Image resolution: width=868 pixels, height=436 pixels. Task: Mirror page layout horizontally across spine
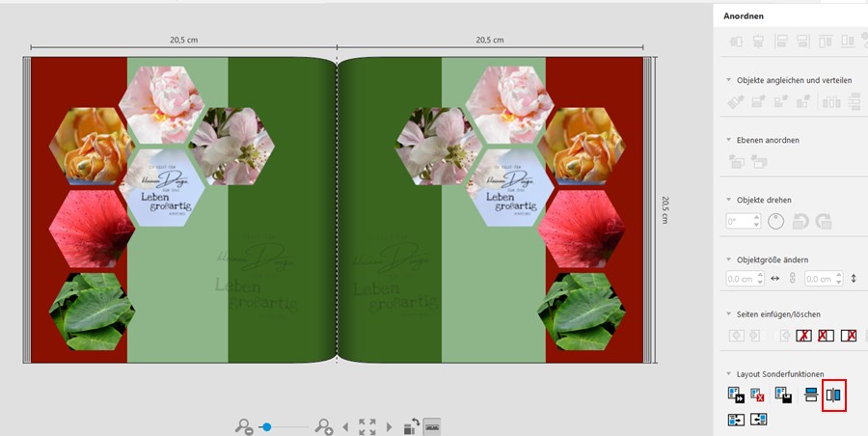833,395
